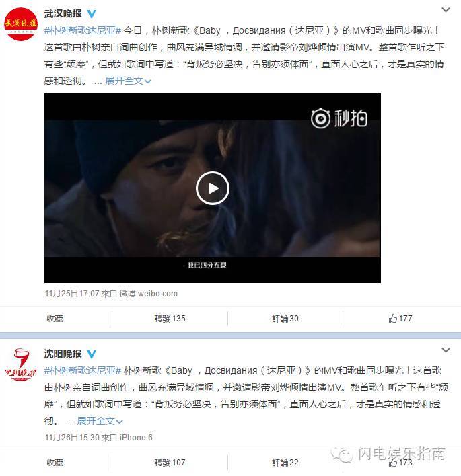Open 評論 22 on second post

pyautogui.click(x=285, y=463)
